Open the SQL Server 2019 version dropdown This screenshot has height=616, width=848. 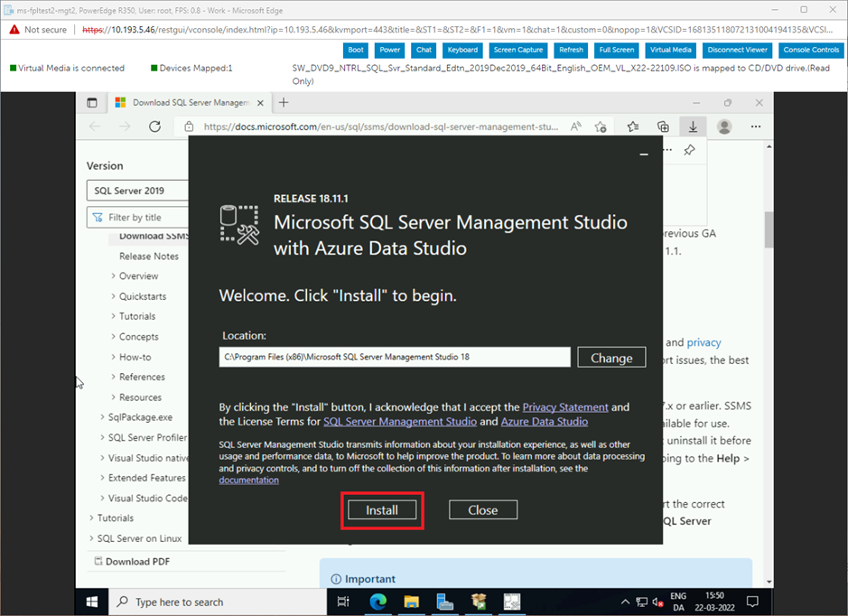coord(137,191)
